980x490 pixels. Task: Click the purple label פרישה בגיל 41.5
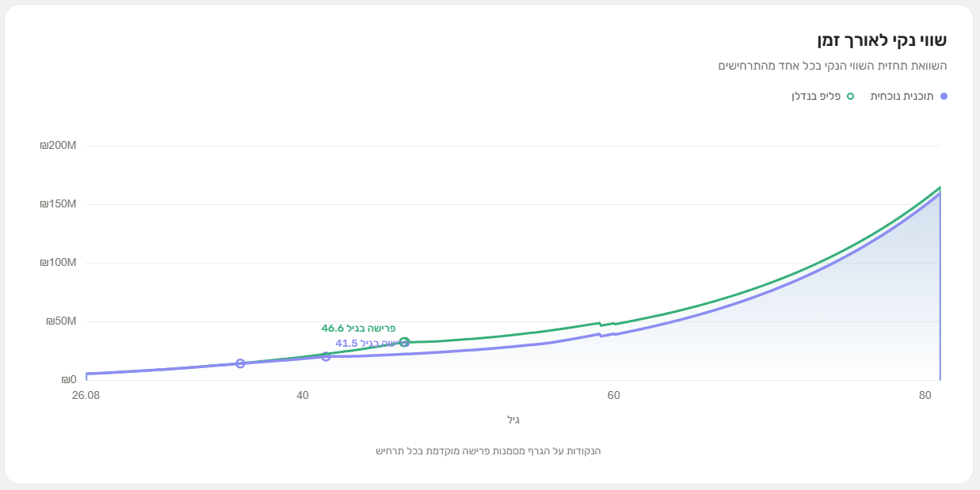[x=365, y=343]
